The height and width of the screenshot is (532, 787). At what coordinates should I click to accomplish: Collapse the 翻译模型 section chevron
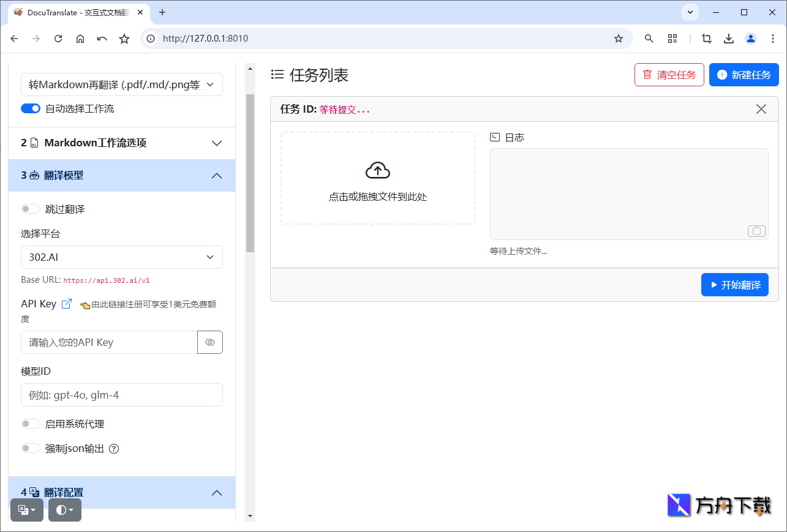pos(216,175)
